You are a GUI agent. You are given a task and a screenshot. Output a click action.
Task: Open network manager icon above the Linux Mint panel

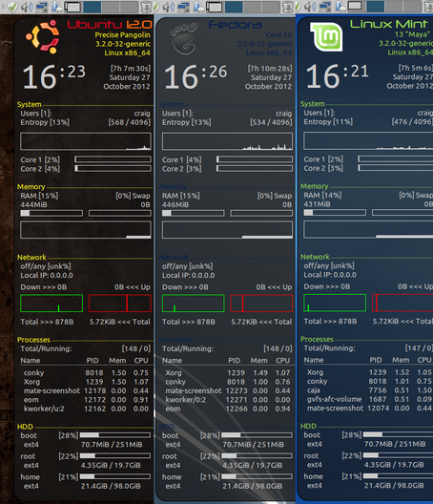click(x=324, y=7)
